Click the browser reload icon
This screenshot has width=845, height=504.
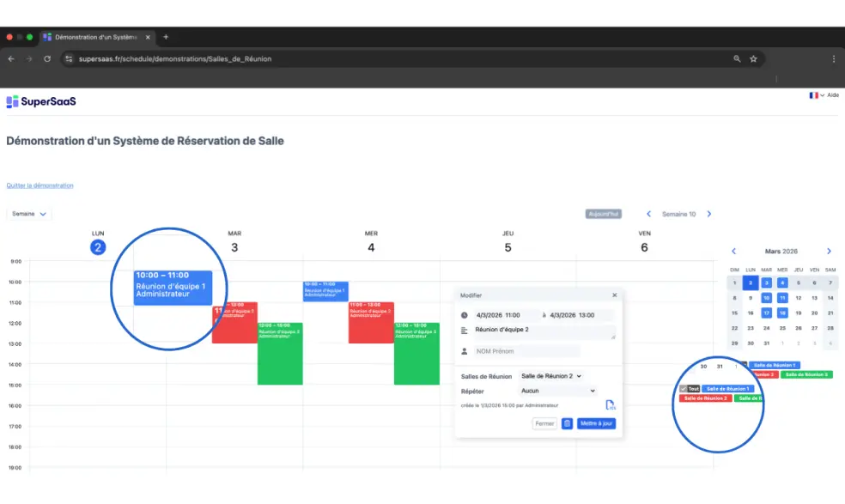tap(46, 59)
